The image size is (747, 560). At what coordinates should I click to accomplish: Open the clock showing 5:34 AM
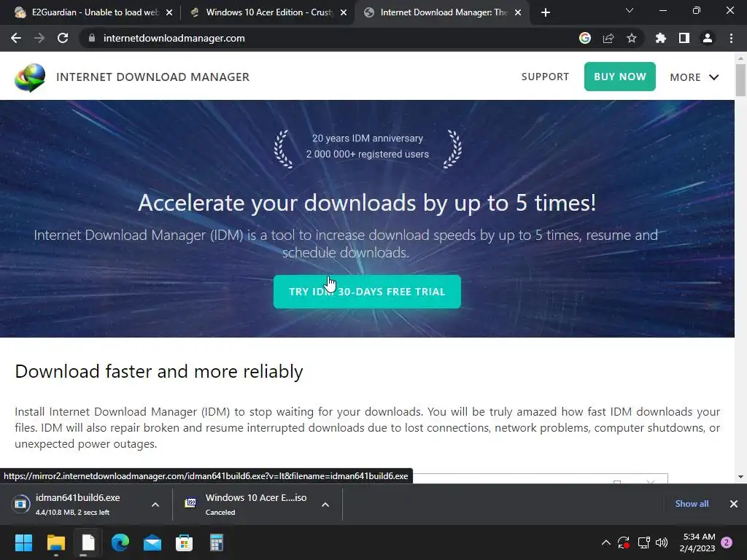[697, 542]
